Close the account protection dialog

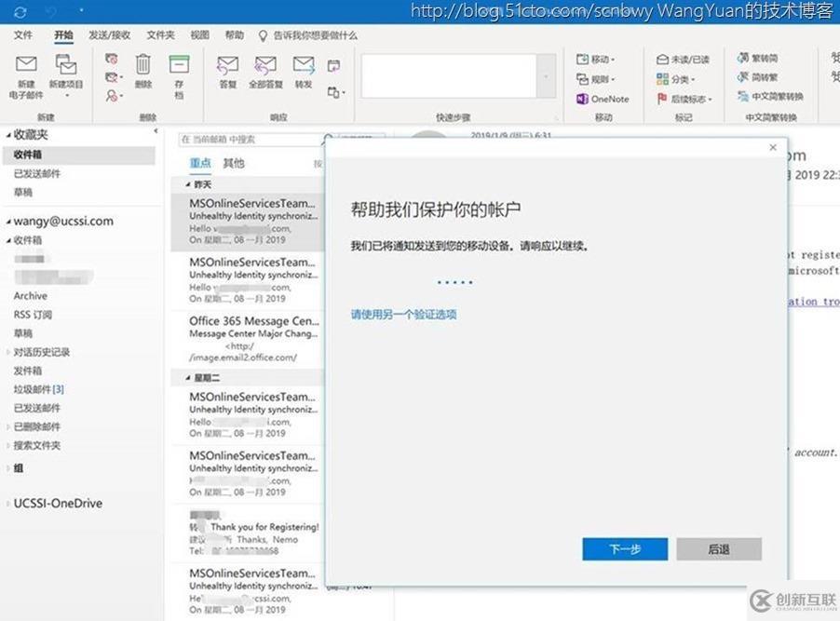[773, 147]
